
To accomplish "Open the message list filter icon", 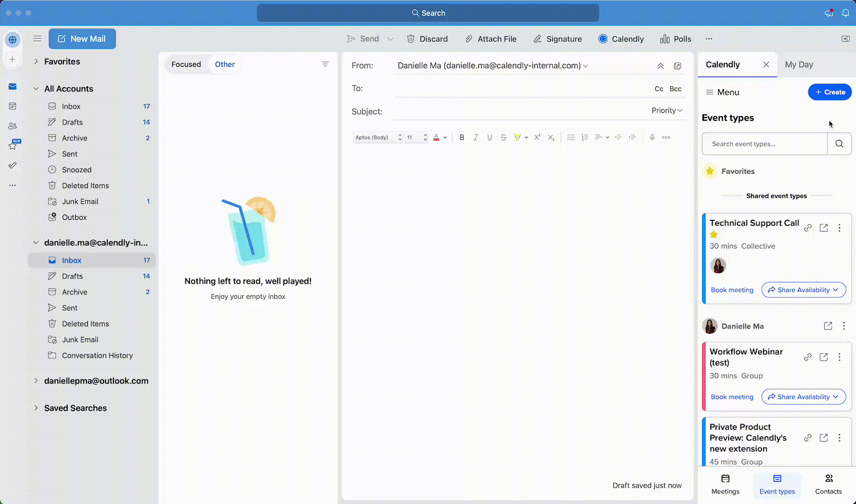I will pyautogui.click(x=325, y=64).
